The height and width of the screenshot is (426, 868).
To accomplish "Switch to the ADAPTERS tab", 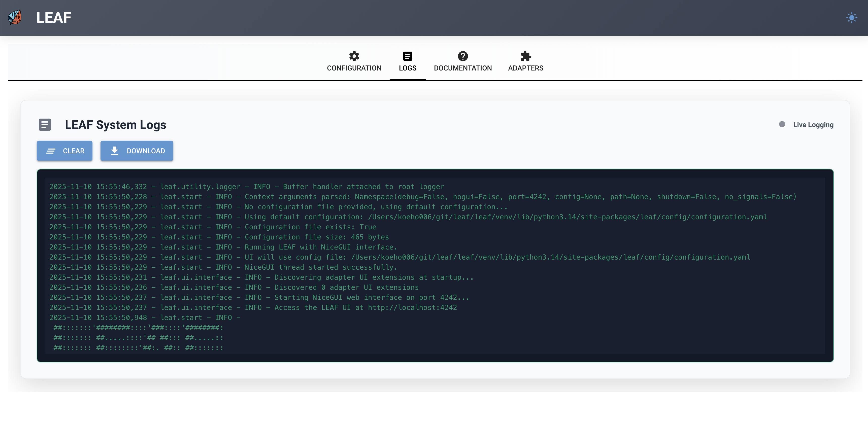I will point(525,68).
